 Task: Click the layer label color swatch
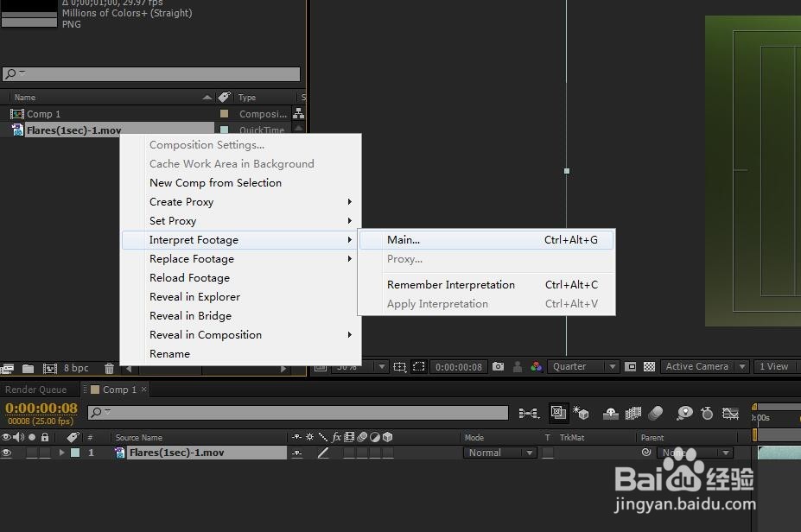75,453
